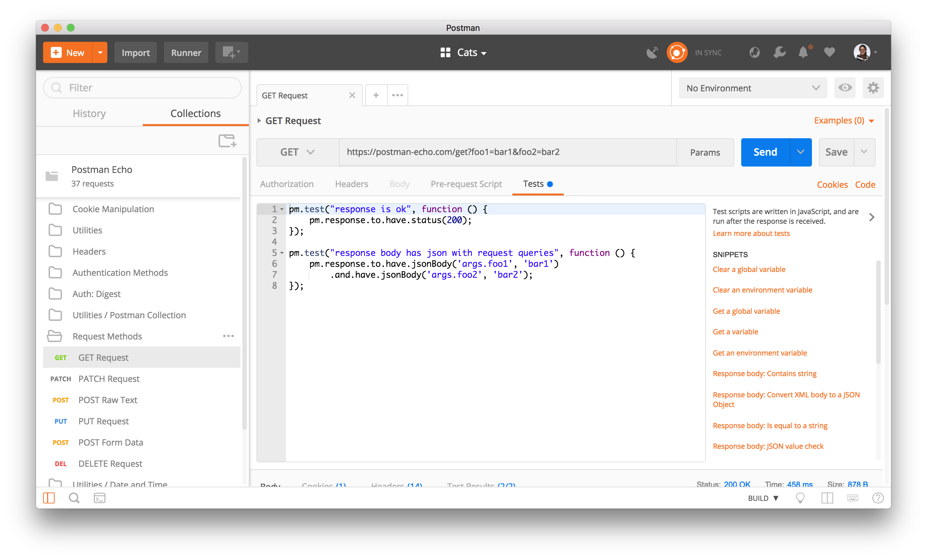Open the PUT Request item
The width and height of the screenshot is (927, 560).
(142, 421)
